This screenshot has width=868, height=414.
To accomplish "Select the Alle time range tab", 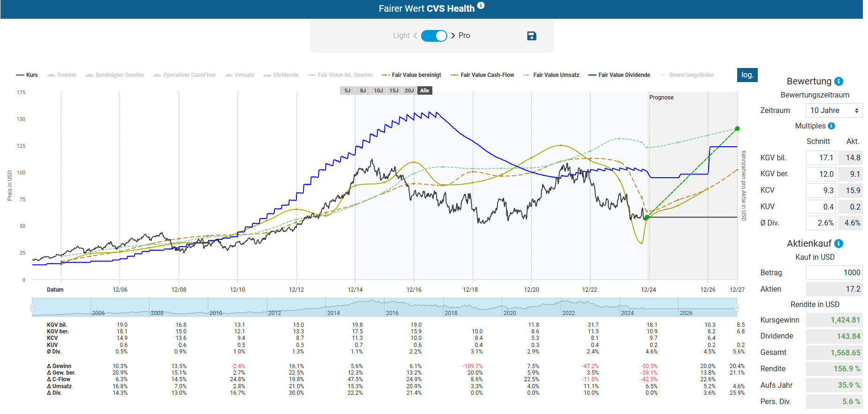I will 424,90.
